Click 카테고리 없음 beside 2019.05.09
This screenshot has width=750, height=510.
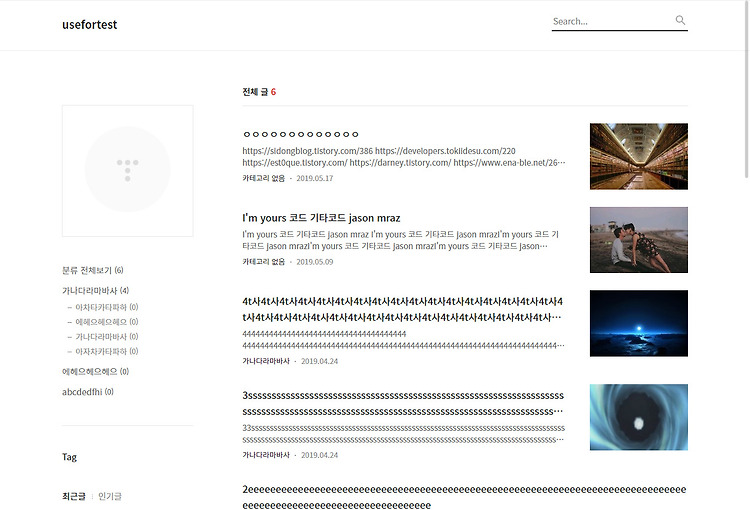tap(264, 262)
